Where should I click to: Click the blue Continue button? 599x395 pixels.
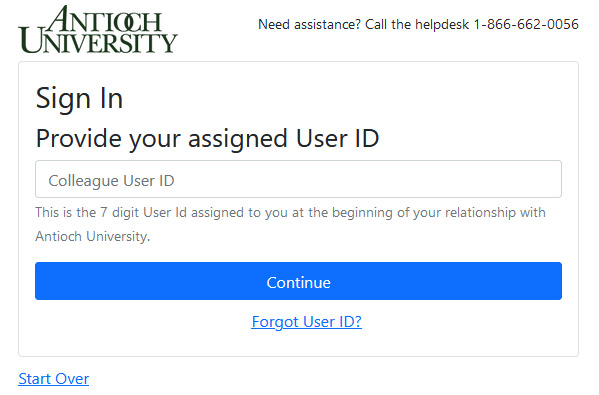[298, 281]
